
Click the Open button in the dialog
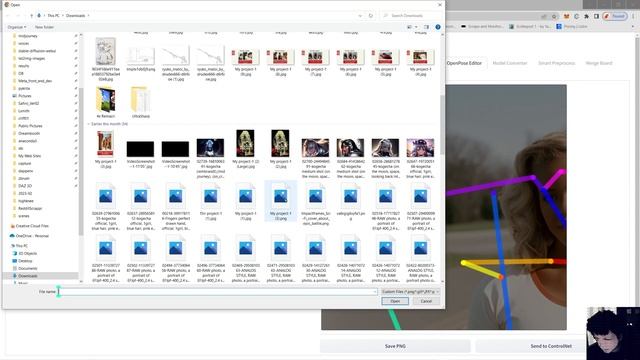tap(395, 301)
